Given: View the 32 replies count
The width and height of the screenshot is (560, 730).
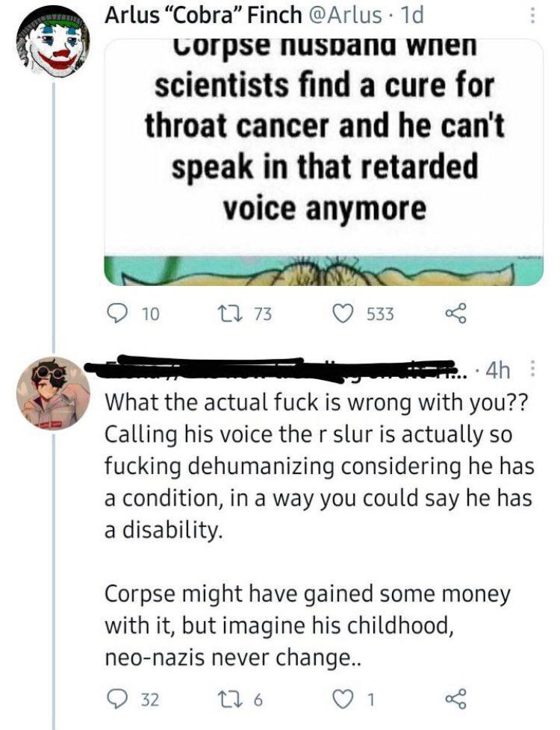Looking at the screenshot, I should point(150,700).
